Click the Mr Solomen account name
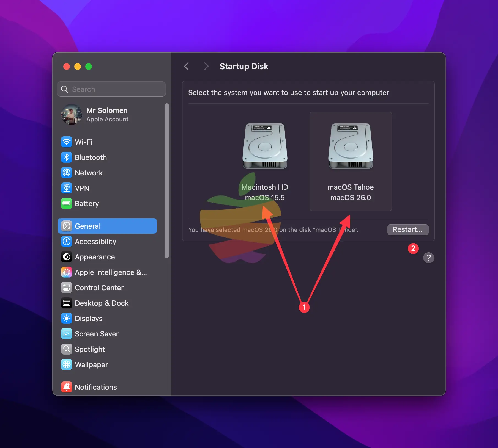 107,110
